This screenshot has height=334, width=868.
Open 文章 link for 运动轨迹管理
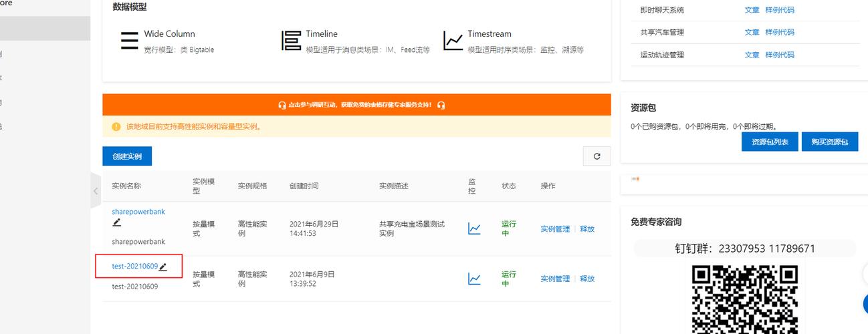[752, 55]
